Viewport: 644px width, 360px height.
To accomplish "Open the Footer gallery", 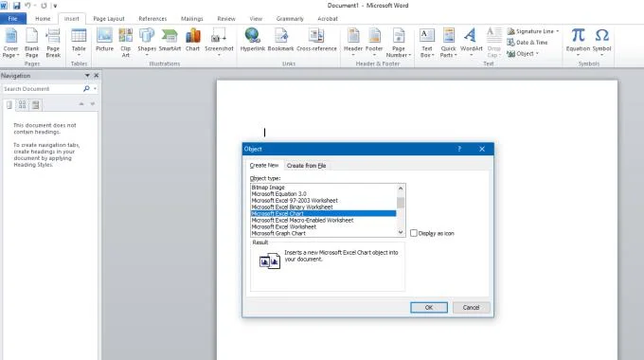I will [374, 42].
